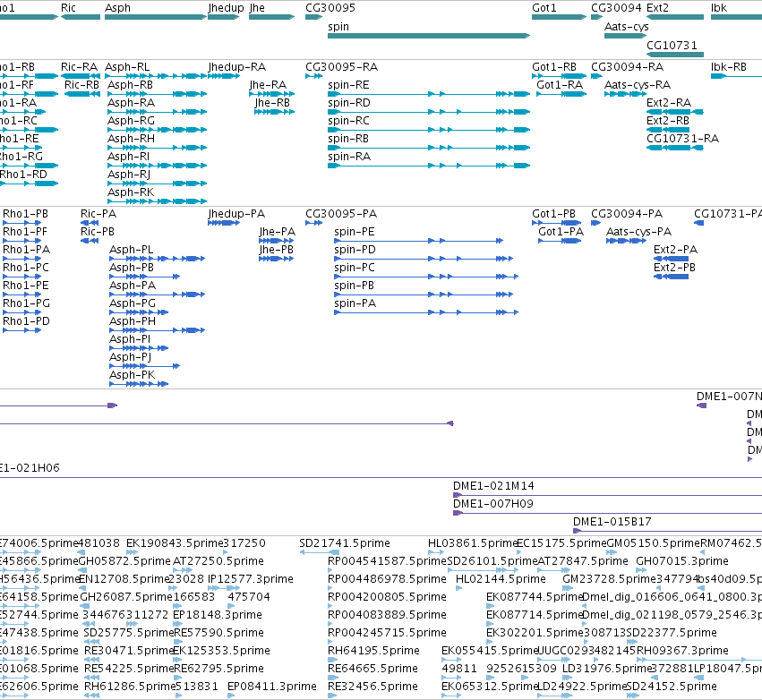Click BAC clone DME1-021M14
Image resolution: width=762 pixels, height=700 pixels.
click(x=607, y=495)
